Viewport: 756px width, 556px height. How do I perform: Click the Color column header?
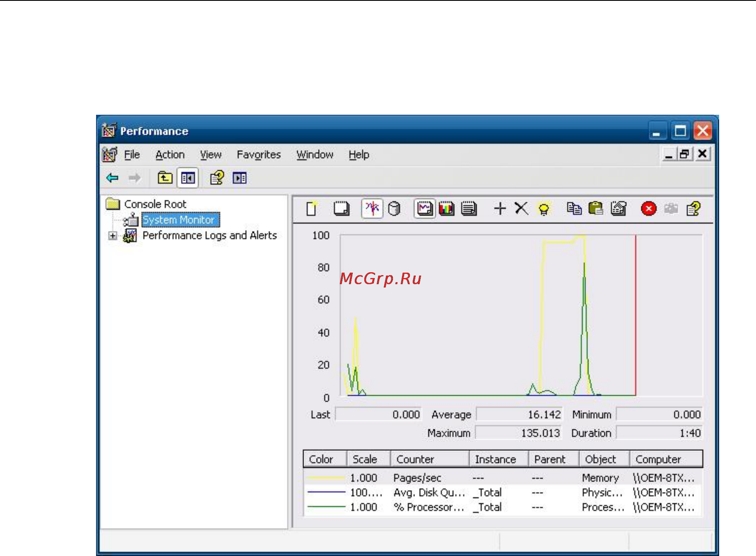coord(325,459)
